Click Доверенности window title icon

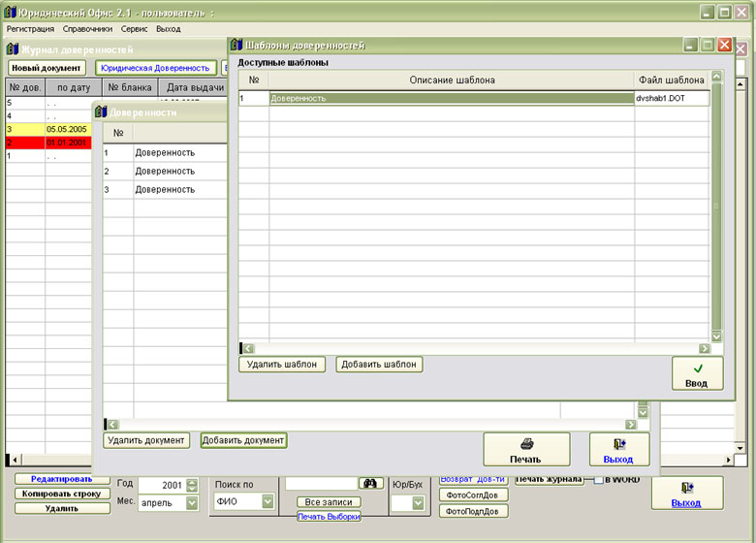point(100,112)
